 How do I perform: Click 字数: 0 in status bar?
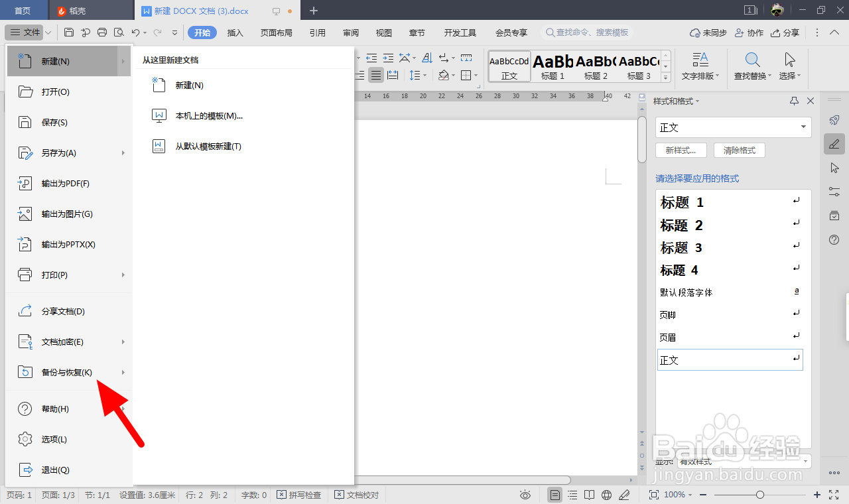(x=254, y=495)
